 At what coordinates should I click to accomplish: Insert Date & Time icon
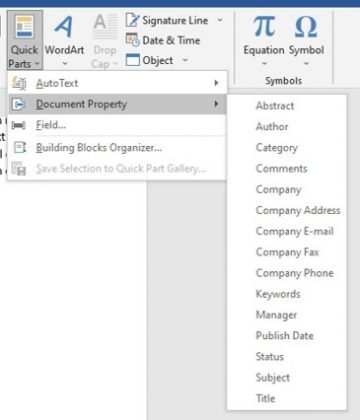[x=132, y=40]
